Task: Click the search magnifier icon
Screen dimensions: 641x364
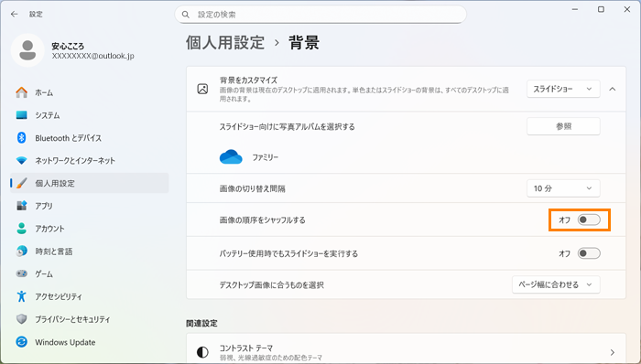Action: [186, 15]
